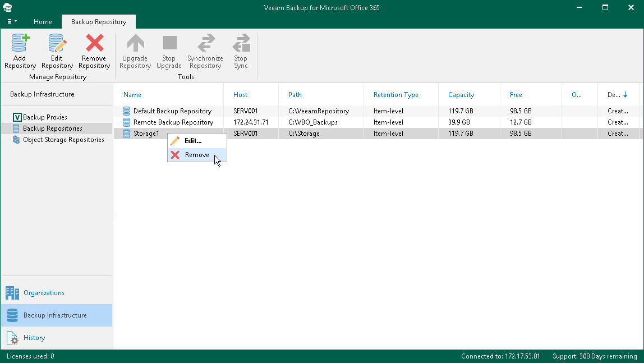Viewport: 644px width, 363px height.
Task: Sort by the De... column arrow
Action: 625,95
